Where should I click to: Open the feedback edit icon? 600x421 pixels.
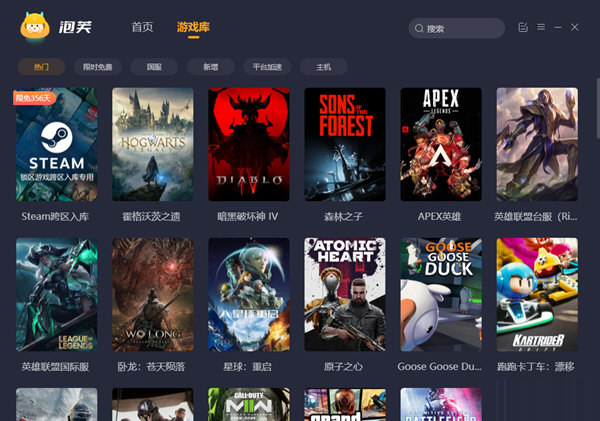523,27
